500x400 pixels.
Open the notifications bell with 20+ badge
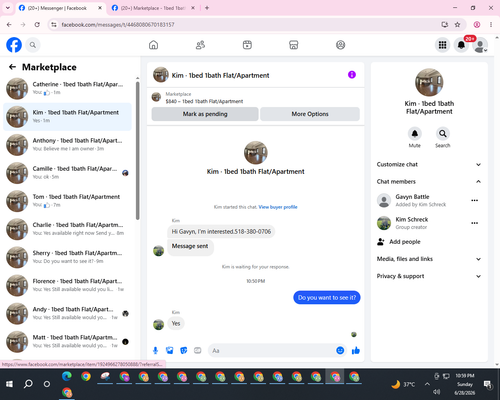click(x=461, y=45)
